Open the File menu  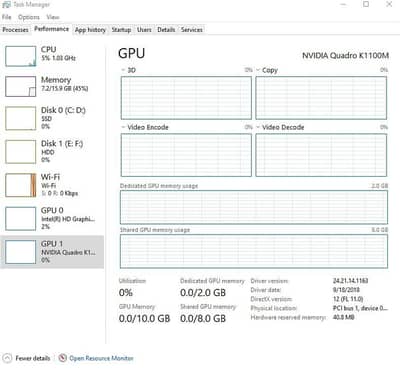[6, 17]
